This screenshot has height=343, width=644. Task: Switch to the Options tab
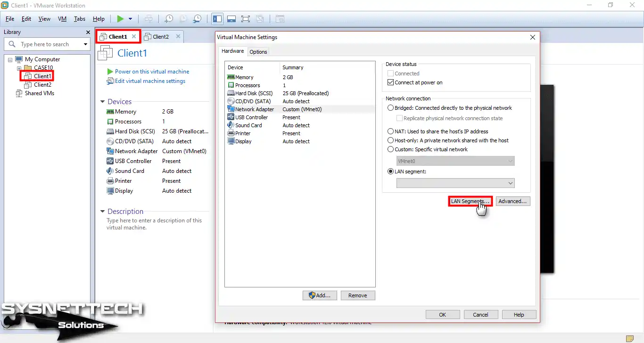click(258, 51)
